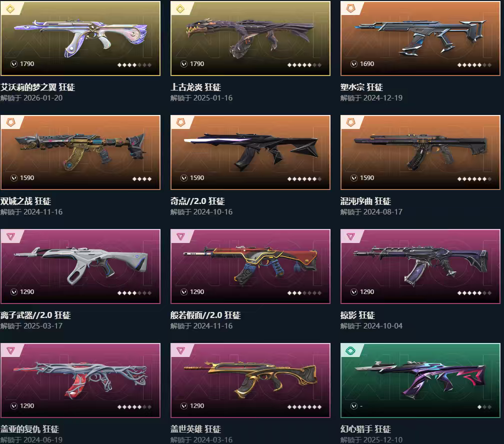
Task: Click the 奇点//2.0 狂徒 title text
Action: coord(197,201)
